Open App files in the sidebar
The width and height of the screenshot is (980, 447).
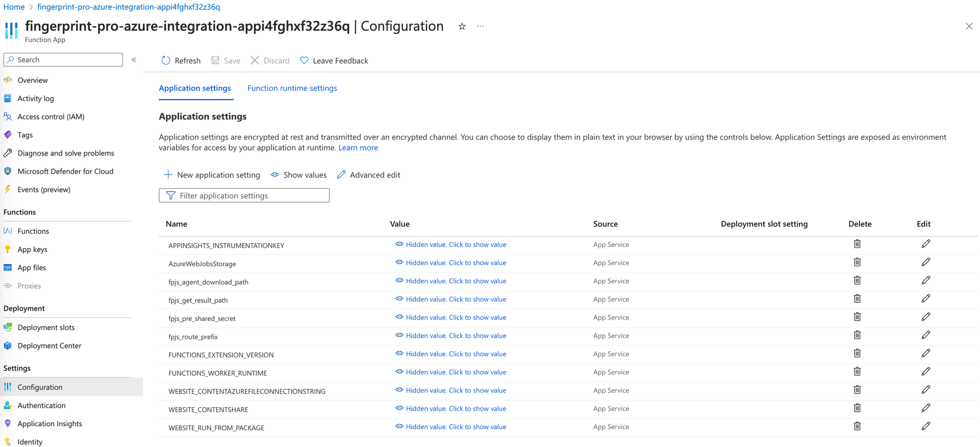point(31,268)
